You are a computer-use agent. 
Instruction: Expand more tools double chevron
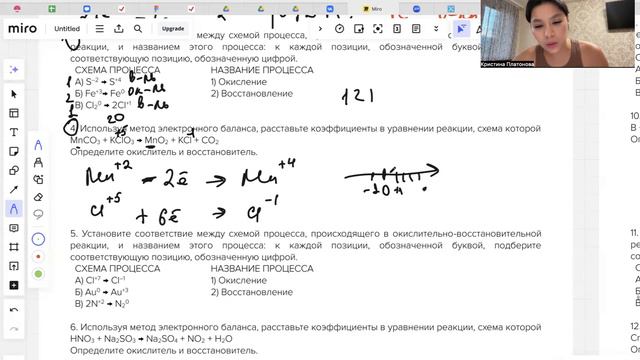436,29
